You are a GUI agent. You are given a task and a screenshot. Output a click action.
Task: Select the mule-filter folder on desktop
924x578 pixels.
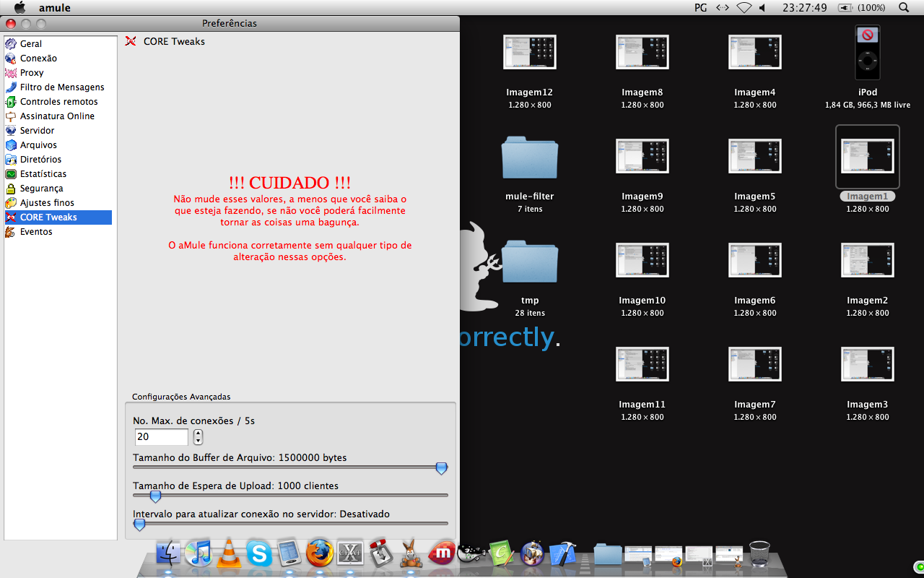point(529,158)
